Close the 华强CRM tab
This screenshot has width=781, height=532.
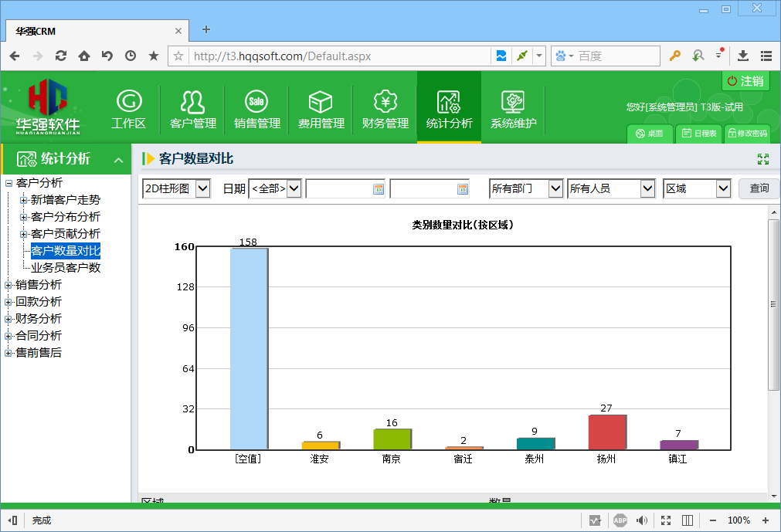pyautogui.click(x=178, y=31)
